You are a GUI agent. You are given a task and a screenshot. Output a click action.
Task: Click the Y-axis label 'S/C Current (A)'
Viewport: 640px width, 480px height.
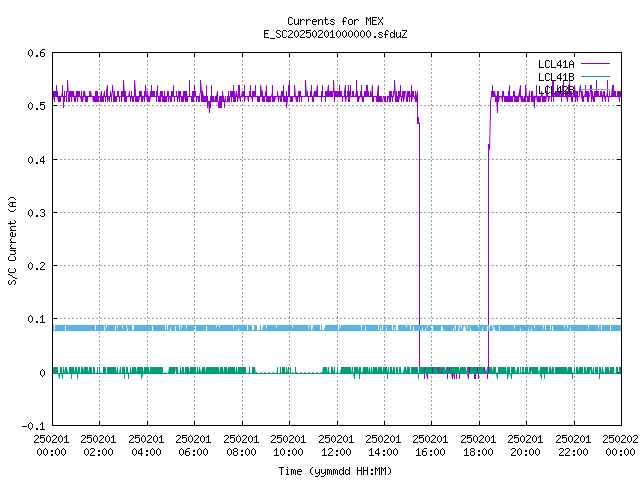tap(12, 240)
